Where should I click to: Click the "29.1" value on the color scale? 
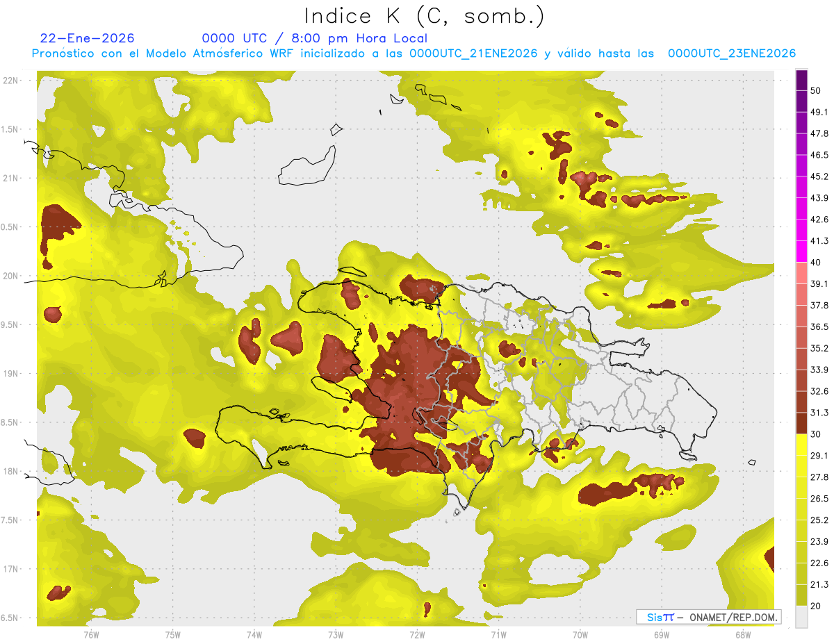(x=819, y=456)
